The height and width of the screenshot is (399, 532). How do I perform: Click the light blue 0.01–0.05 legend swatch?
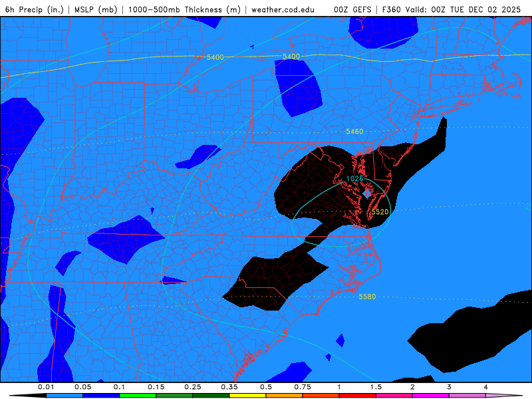pyautogui.click(x=65, y=396)
